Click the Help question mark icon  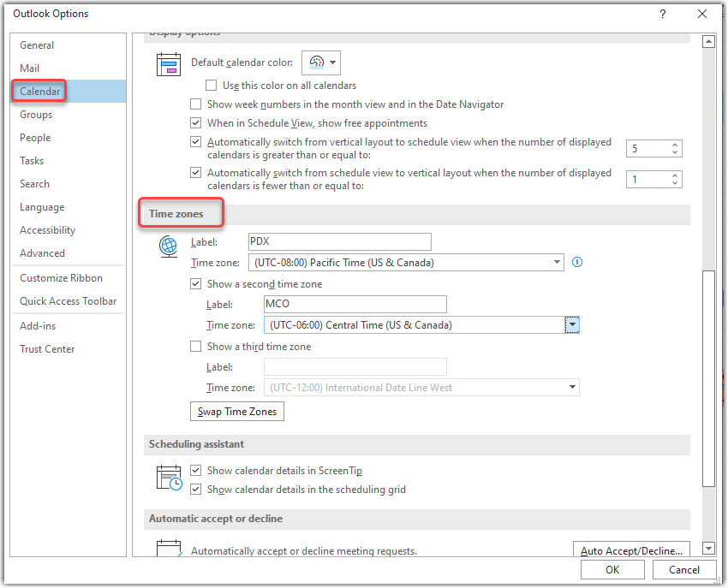(x=663, y=15)
